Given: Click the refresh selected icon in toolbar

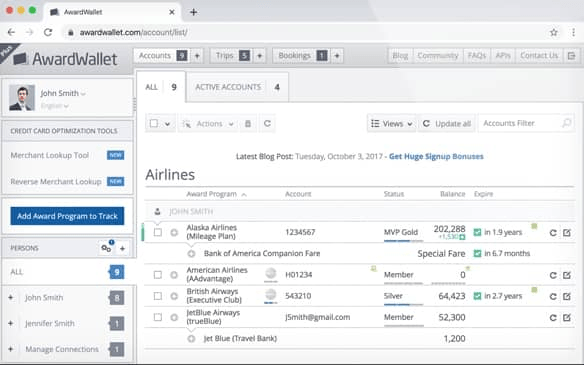Looking at the screenshot, I should click(267, 123).
